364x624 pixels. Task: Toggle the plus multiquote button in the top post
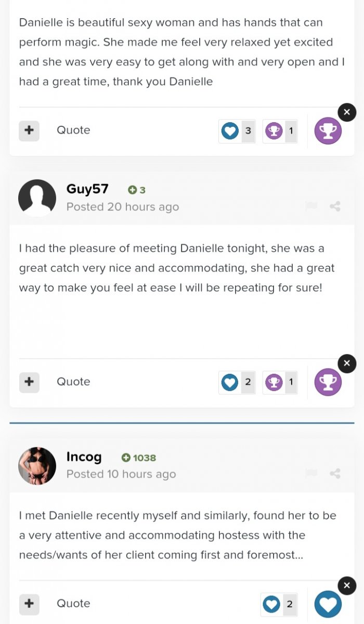tap(29, 131)
